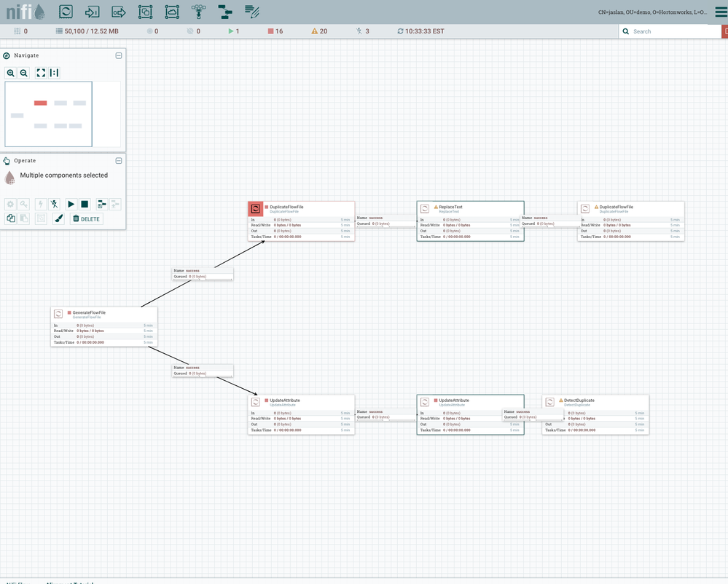
Task: Collapse the Operate panel
Action: [x=119, y=161]
